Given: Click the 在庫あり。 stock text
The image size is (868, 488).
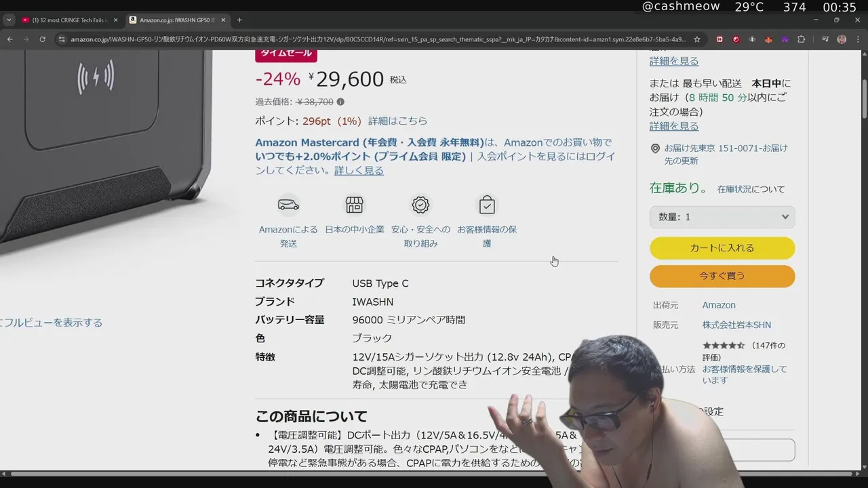Looking at the screenshot, I should [679, 188].
